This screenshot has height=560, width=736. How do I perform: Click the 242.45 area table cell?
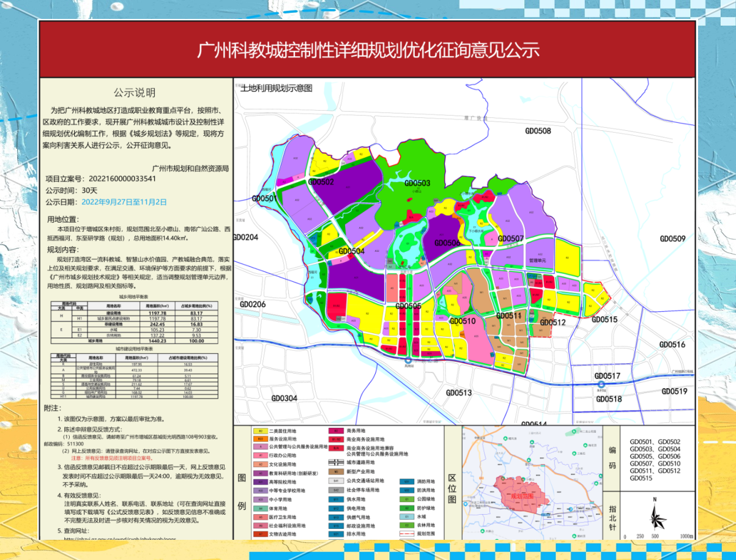tap(157, 324)
